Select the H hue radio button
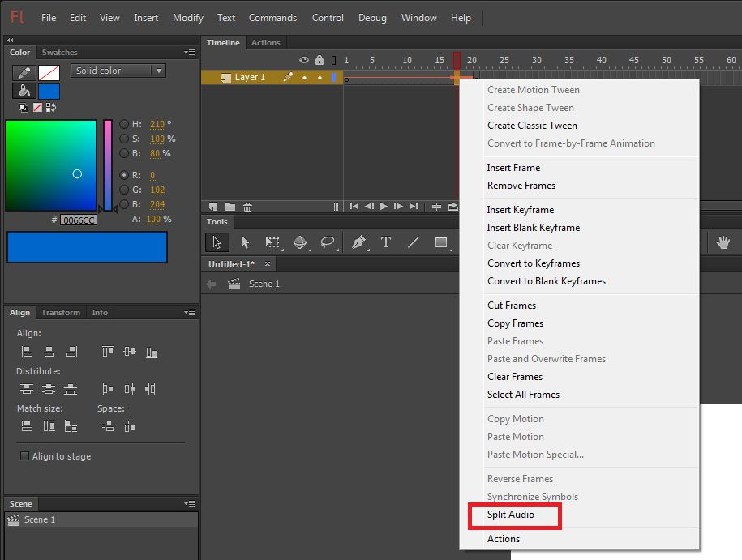Image resolution: width=742 pixels, height=560 pixels. point(124,124)
